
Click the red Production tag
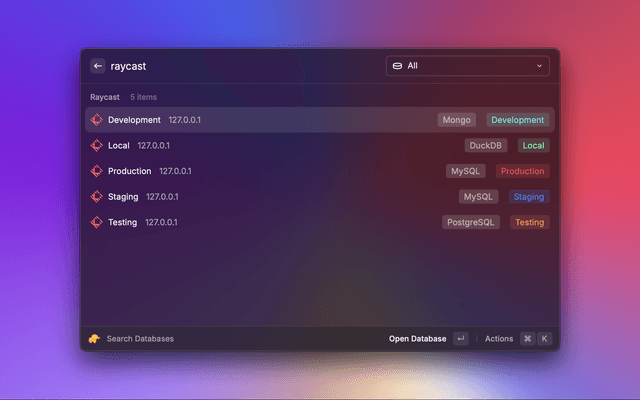click(522, 171)
